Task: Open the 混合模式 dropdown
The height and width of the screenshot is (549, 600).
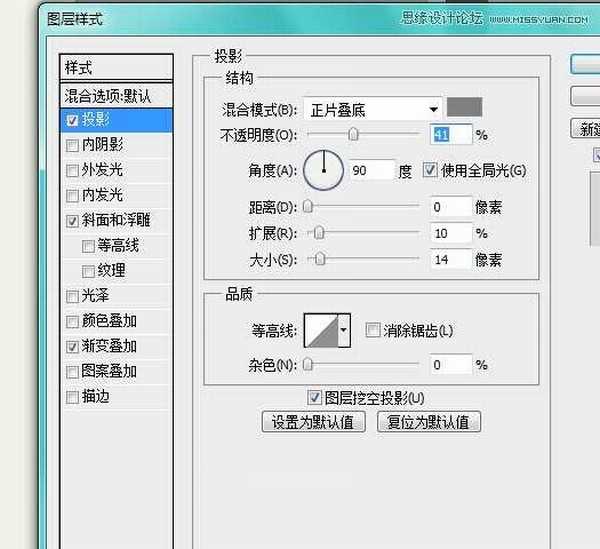Action: (373, 108)
